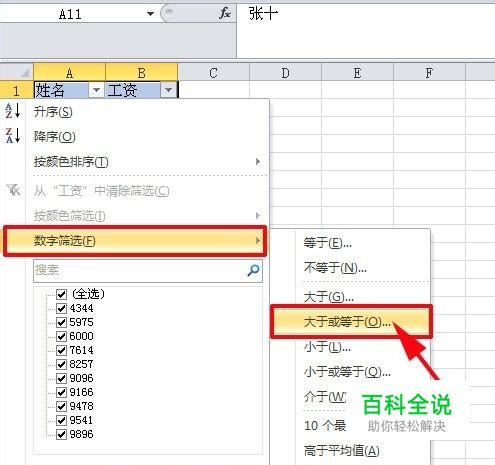Click the sort descending Z-A icon
This screenshot has height=465, width=495.
tap(13, 135)
